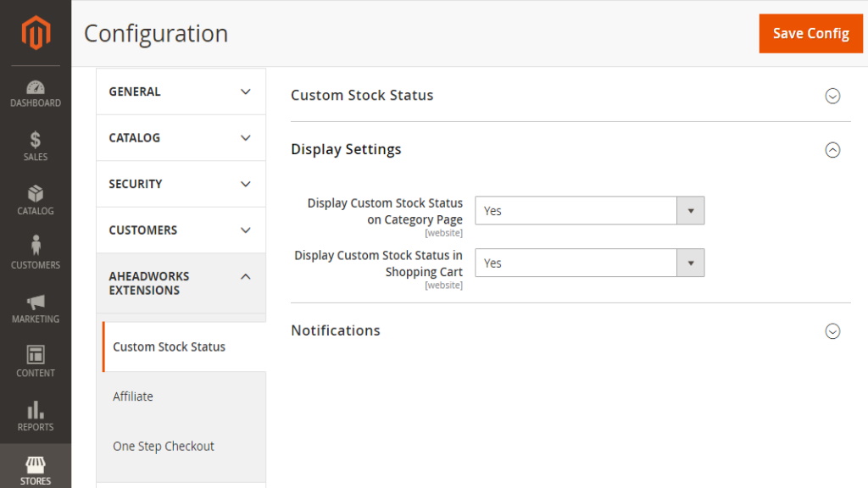Select the Custom Stock Status menu item
868x488 pixels.
(184, 347)
